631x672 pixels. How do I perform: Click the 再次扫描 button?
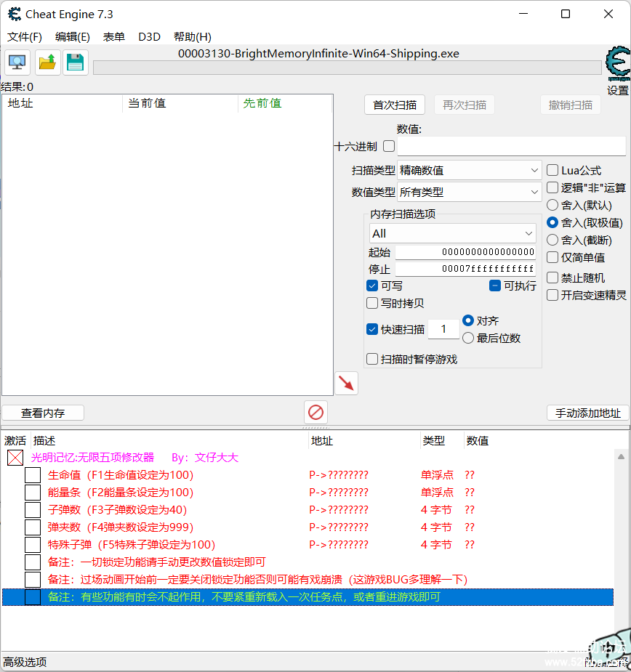coord(464,105)
